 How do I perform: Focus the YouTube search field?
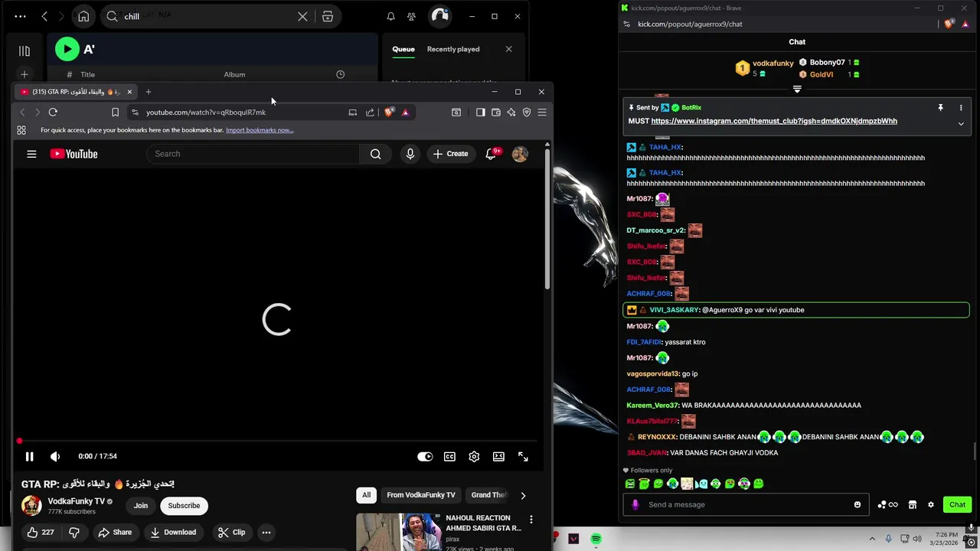pos(253,154)
